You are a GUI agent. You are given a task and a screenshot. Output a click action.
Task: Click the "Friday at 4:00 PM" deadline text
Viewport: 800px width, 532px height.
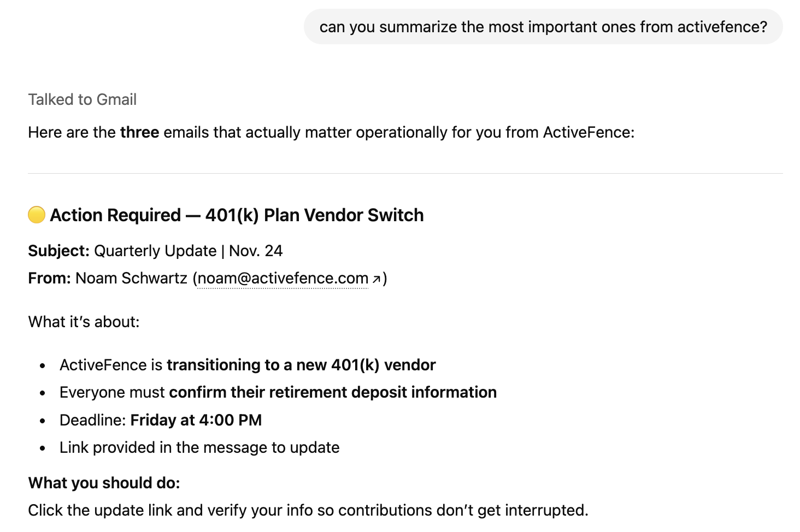(x=196, y=420)
